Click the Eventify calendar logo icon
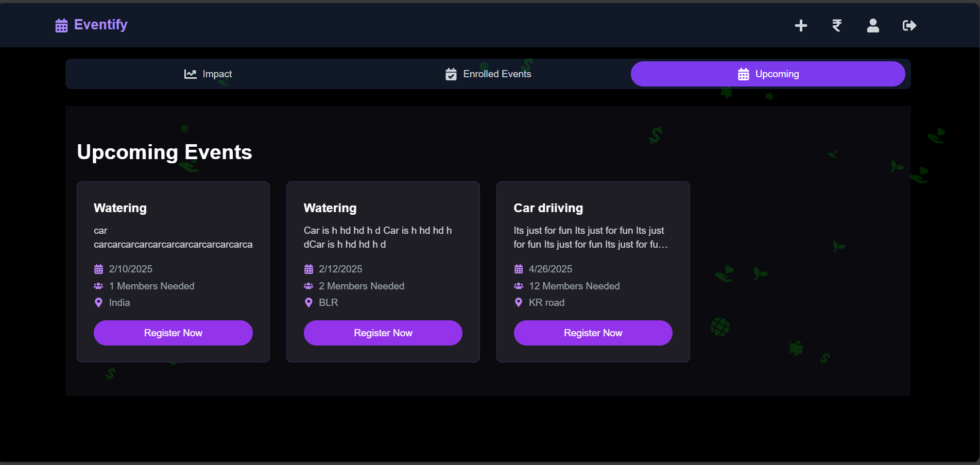980x465 pixels. (x=61, y=25)
